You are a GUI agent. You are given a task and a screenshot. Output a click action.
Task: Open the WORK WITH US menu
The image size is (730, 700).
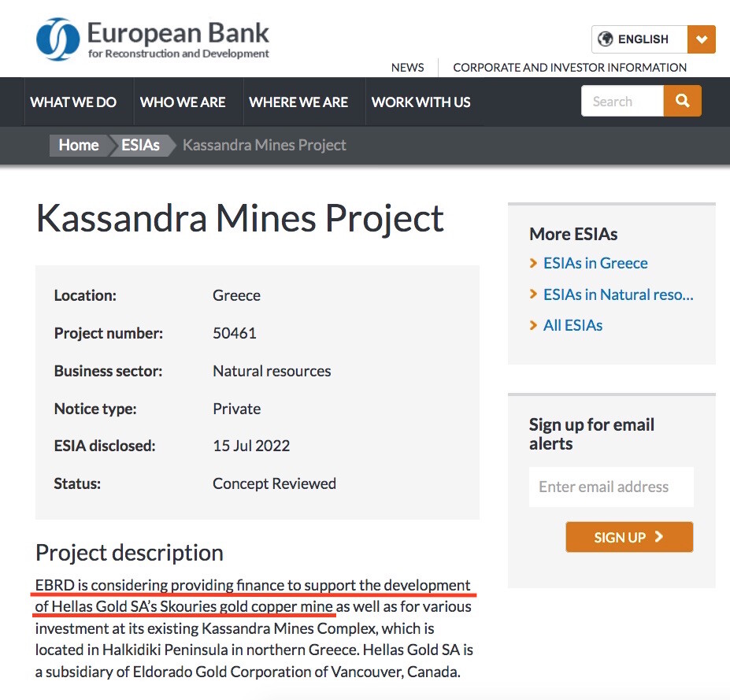(x=421, y=102)
